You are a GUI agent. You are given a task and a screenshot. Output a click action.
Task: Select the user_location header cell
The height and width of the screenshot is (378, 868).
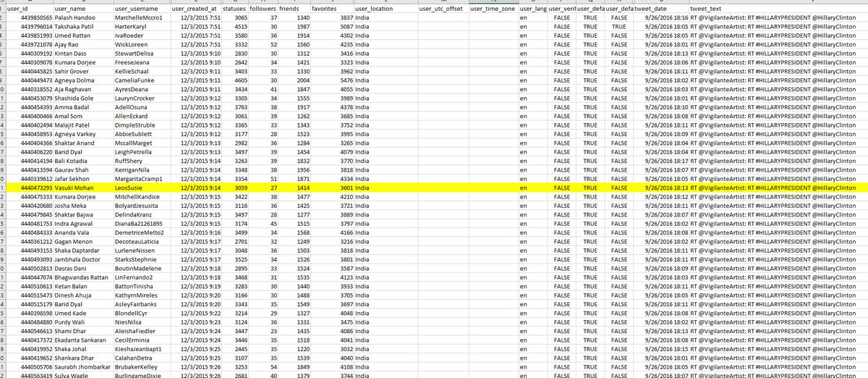[386, 9]
